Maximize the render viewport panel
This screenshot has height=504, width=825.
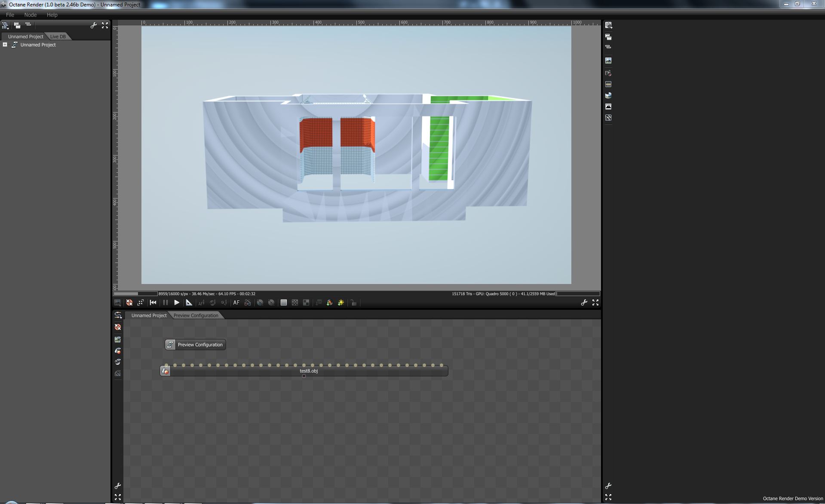[x=595, y=303]
